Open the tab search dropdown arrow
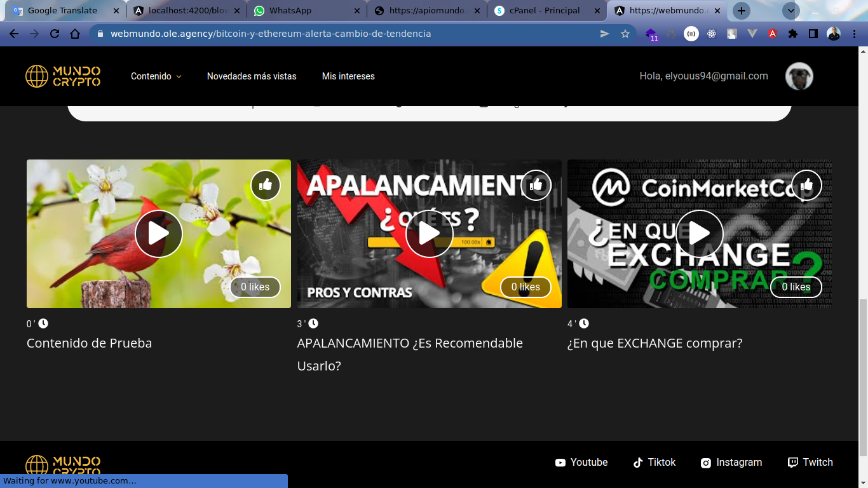This screenshot has height=488, width=868. point(790,11)
